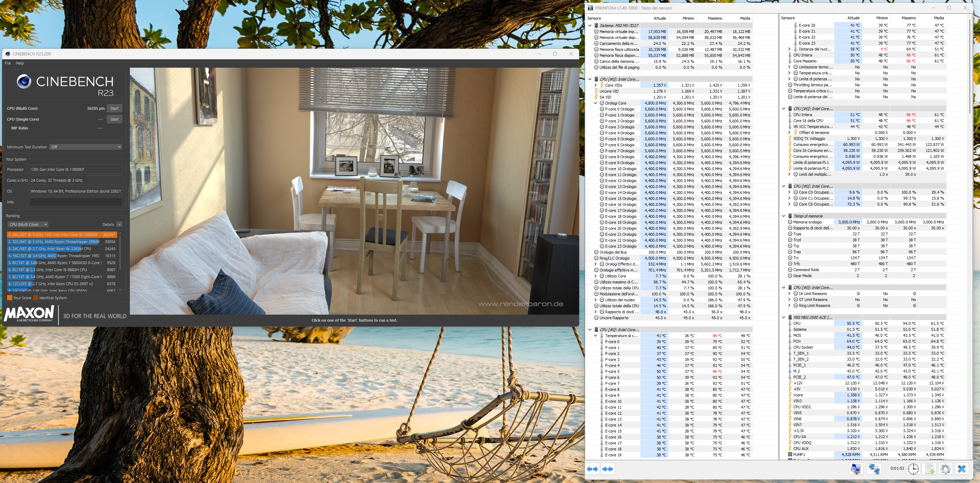
Task: Click the expand columns double-arrow icon in HWiNFO
Action: 592,469
